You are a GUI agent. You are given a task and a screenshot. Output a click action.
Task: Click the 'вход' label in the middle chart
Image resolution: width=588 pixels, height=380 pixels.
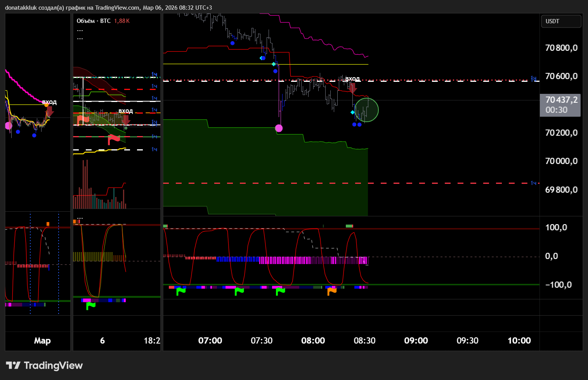125,111
